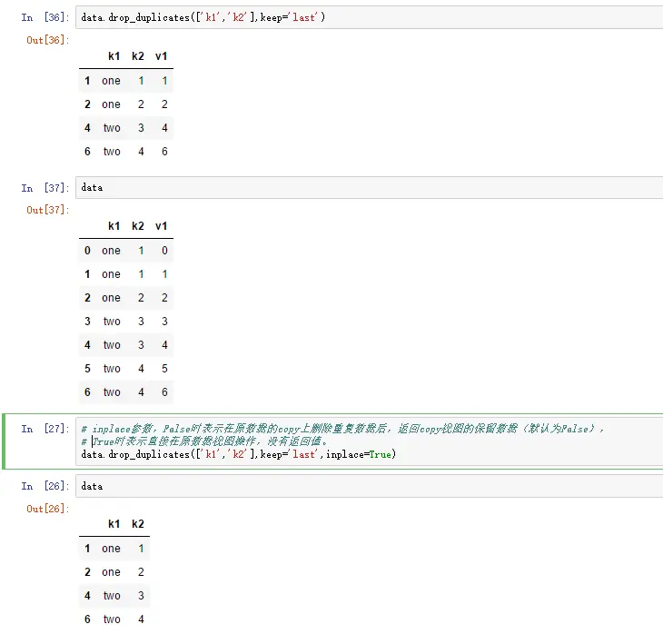Click the "In [37]:" prompt label
Image resolution: width=663 pixels, height=644 pixels.
(x=45, y=188)
